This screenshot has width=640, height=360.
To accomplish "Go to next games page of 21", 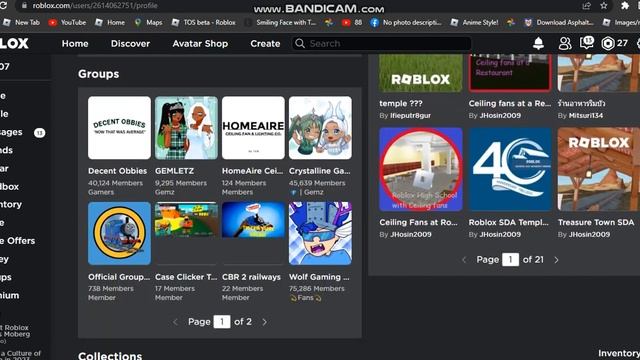I will (x=556, y=260).
